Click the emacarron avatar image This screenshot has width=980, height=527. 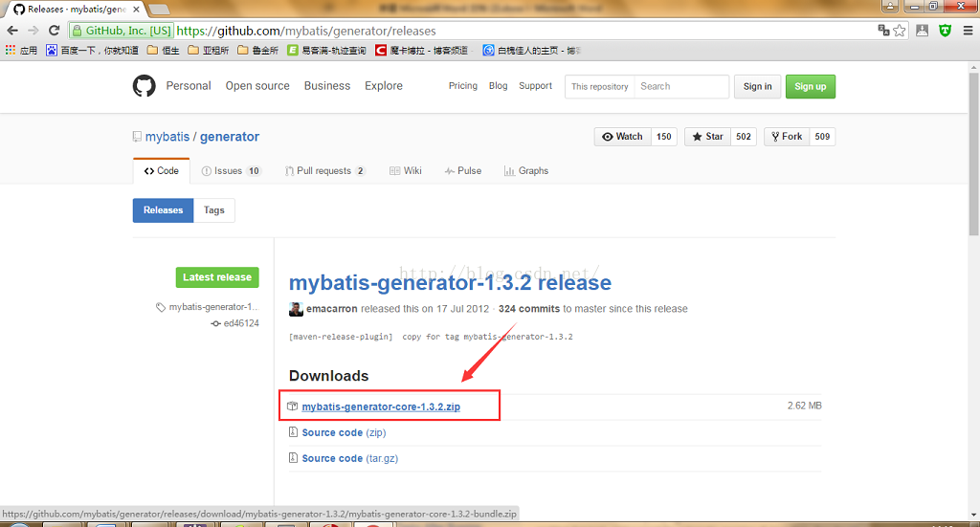coord(296,309)
